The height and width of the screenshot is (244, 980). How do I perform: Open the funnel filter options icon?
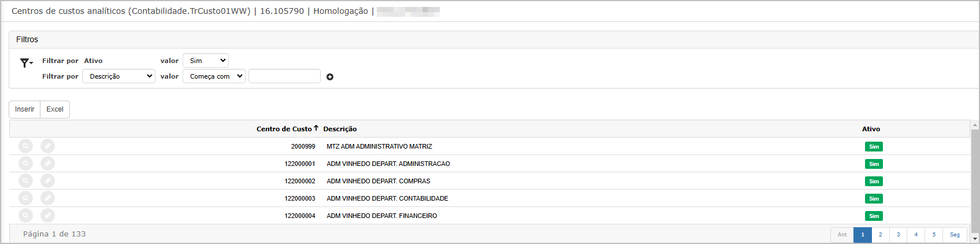(x=26, y=63)
